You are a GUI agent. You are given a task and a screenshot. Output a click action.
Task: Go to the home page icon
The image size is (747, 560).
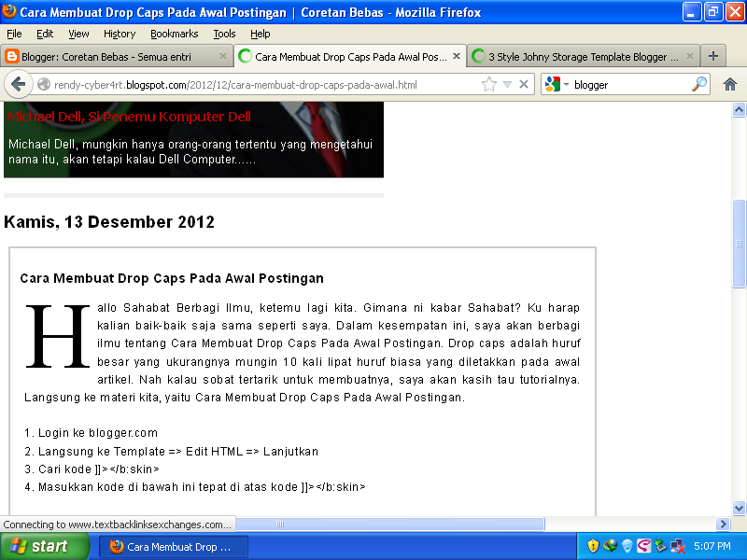730,85
